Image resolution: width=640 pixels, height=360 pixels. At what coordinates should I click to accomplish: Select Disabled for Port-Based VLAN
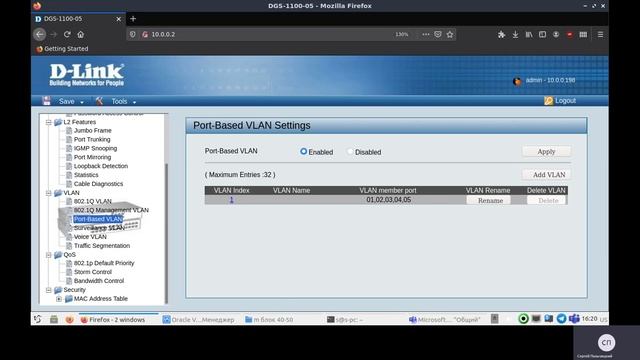pyautogui.click(x=350, y=151)
